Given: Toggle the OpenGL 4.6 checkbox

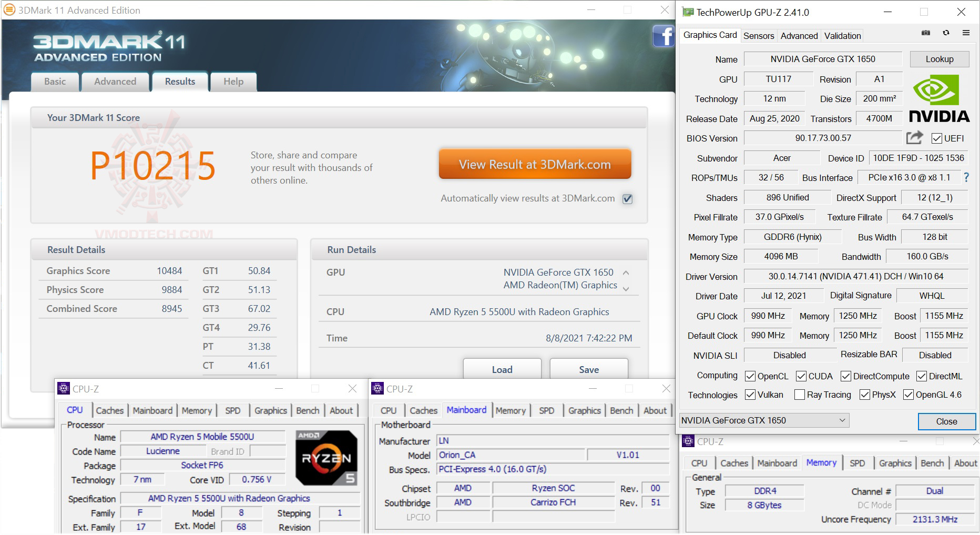Looking at the screenshot, I should click(x=908, y=395).
